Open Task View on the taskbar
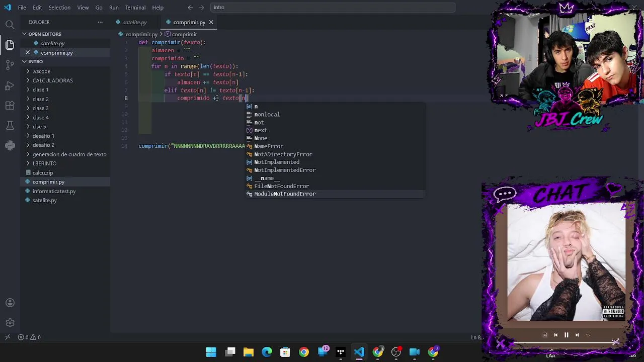 (x=230, y=352)
